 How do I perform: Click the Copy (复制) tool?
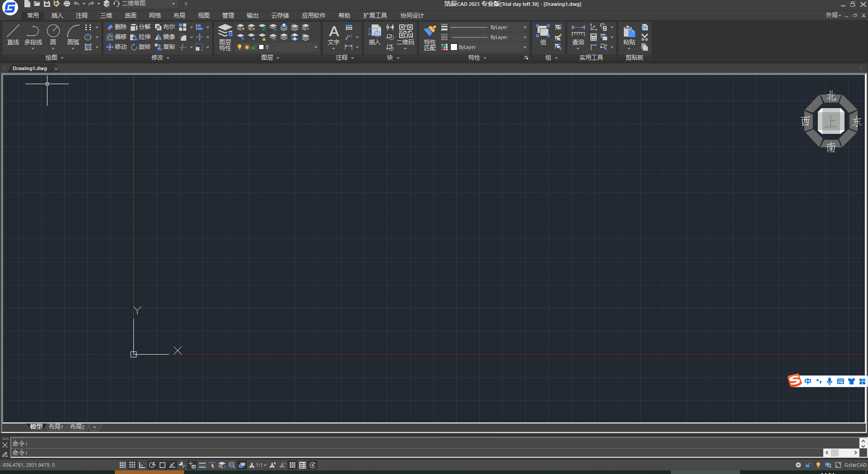click(x=165, y=47)
